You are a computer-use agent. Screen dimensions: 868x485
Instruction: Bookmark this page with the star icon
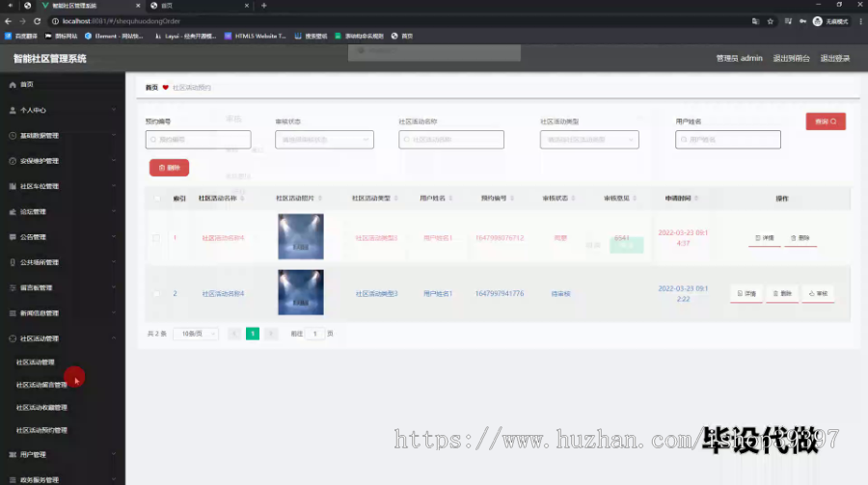point(770,21)
